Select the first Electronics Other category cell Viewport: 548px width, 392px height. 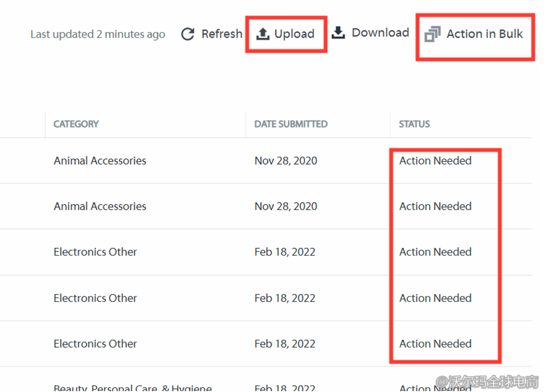pyautogui.click(x=95, y=252)
